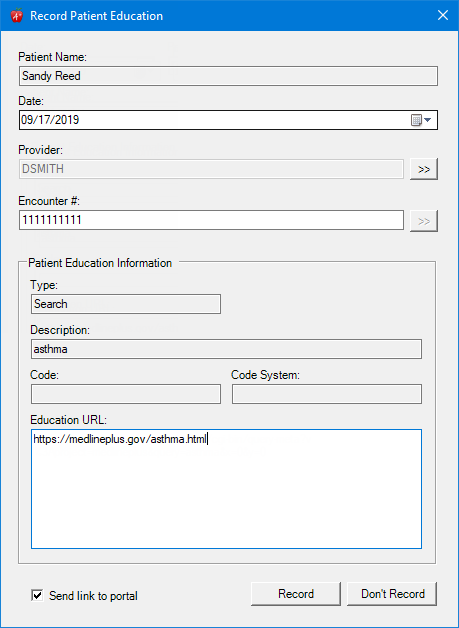
Task: Click the empty Code field
Action: coord(126,394)
